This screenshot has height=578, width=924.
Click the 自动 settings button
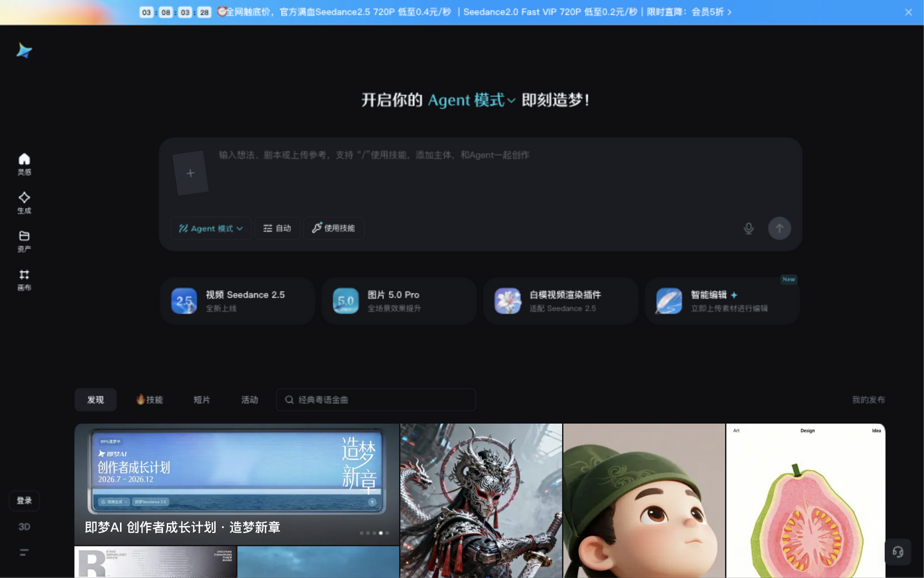pyautogui.click(x=277, y=228)
